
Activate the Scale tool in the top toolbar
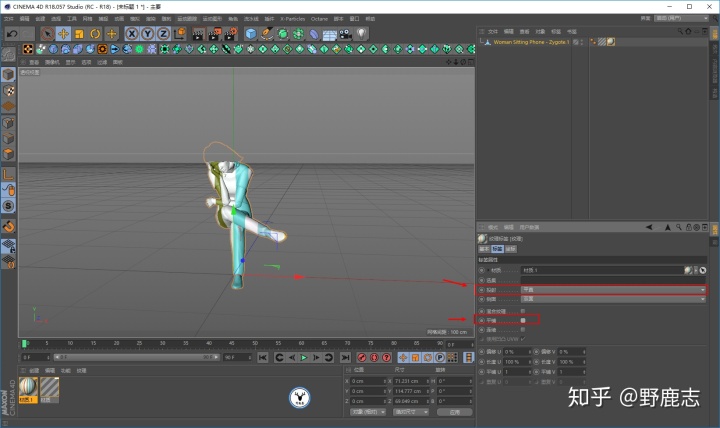click(79, 34)
